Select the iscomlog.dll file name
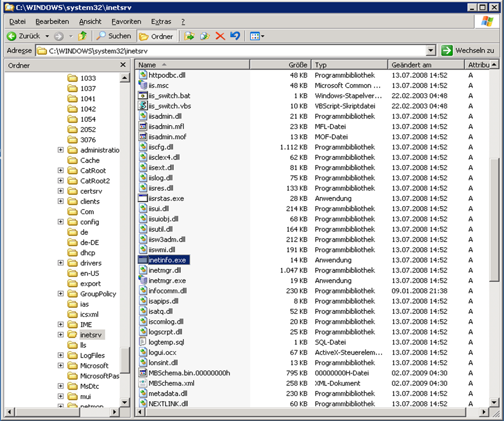This screenshot has width=504, height=421. click(x=166, y=321)
